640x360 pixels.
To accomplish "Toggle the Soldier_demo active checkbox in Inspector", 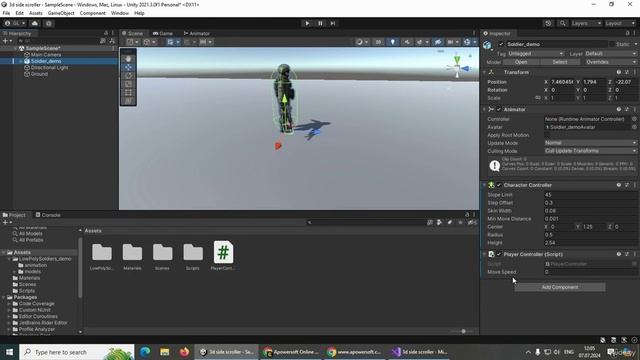I will (x=501, y=44).
